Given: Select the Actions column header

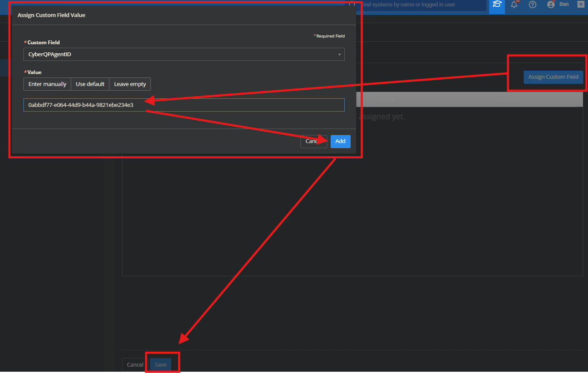Looking at the screenshot, I should (511, 100).
